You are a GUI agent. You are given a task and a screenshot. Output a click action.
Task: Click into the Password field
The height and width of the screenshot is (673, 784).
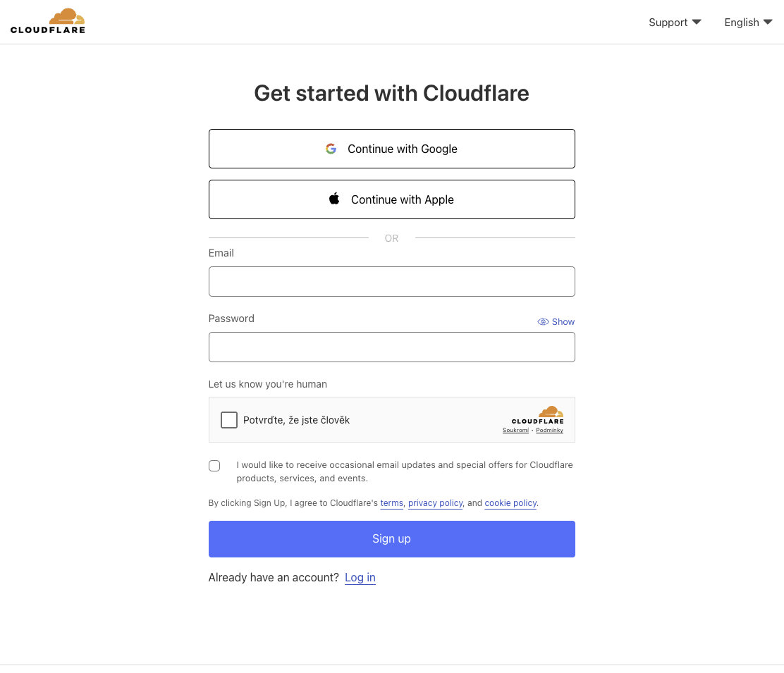(391, 347)
